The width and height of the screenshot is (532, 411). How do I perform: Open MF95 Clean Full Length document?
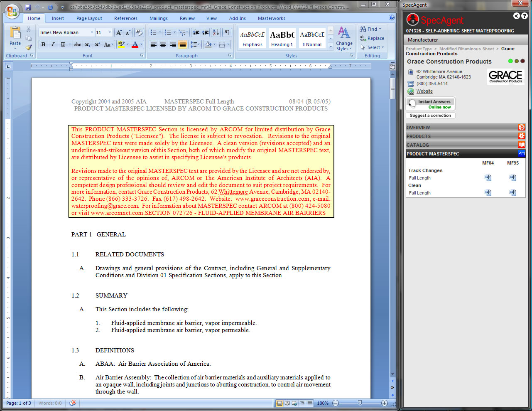click(x=513, y=193)
